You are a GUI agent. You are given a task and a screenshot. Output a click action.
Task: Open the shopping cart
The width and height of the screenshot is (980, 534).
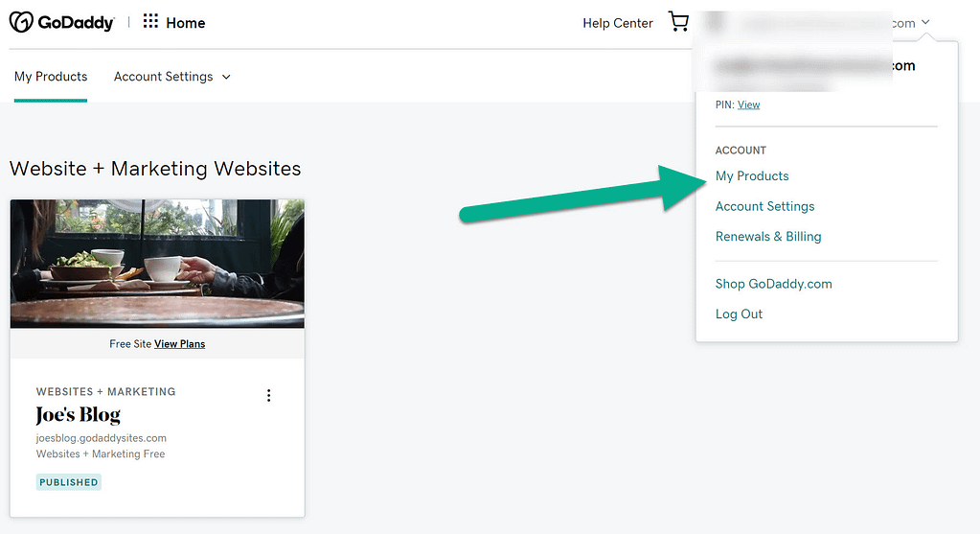(678, 22)
